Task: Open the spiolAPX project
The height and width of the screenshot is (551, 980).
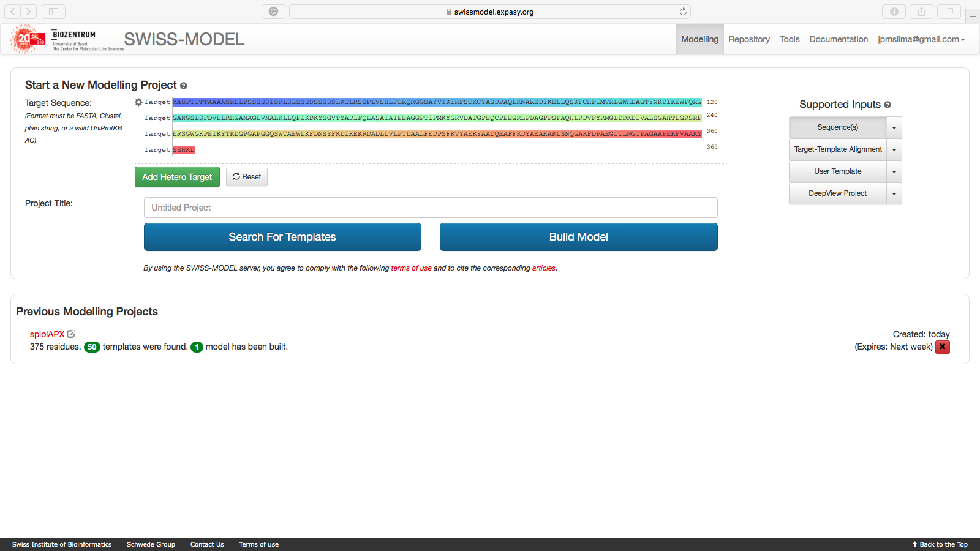Action: [x=47, y=334]
